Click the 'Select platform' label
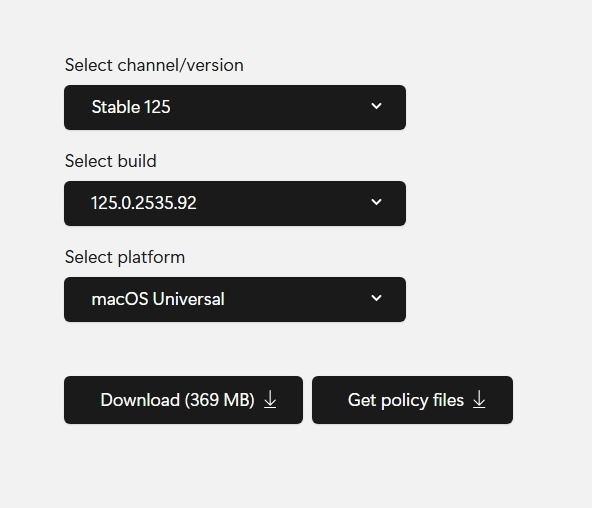 pos(125,257)
